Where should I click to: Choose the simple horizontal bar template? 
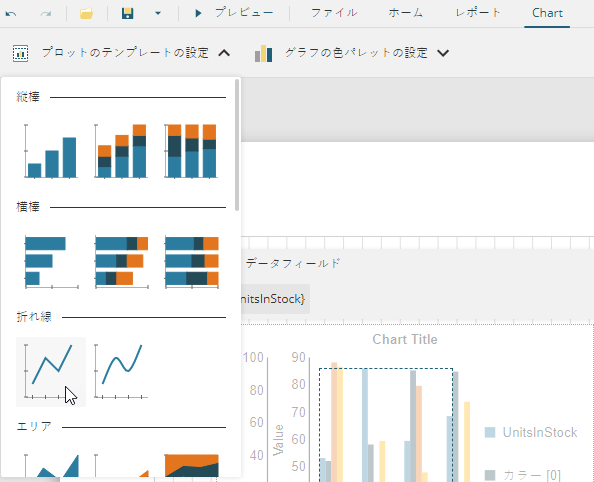pyautogui.click(x=51, y=261)
